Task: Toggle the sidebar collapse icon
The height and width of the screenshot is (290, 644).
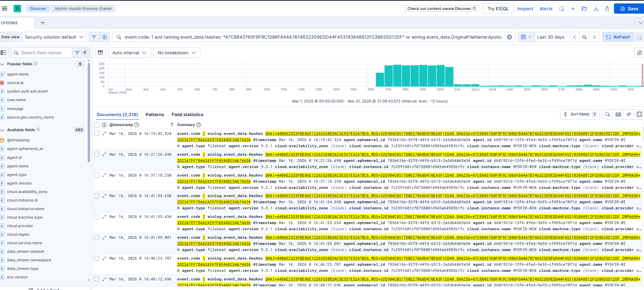Action: (3, 53)
